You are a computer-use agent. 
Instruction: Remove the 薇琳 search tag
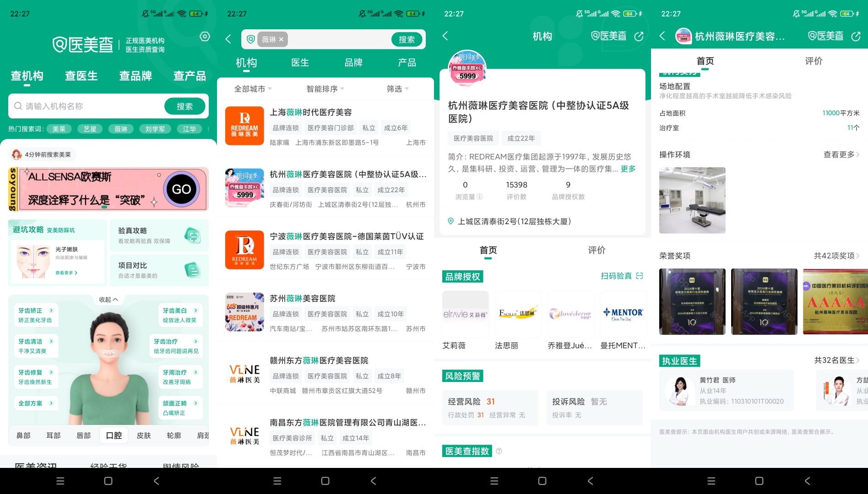281,40
